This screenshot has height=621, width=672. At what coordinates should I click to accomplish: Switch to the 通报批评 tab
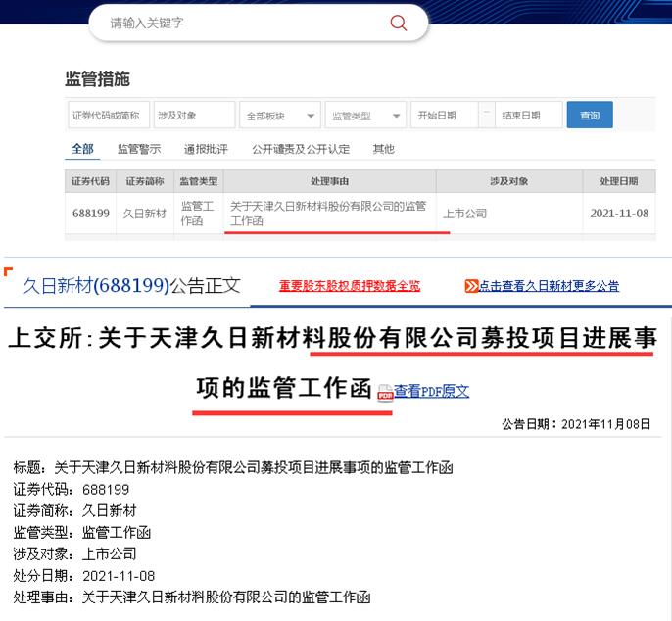point(206,149)
